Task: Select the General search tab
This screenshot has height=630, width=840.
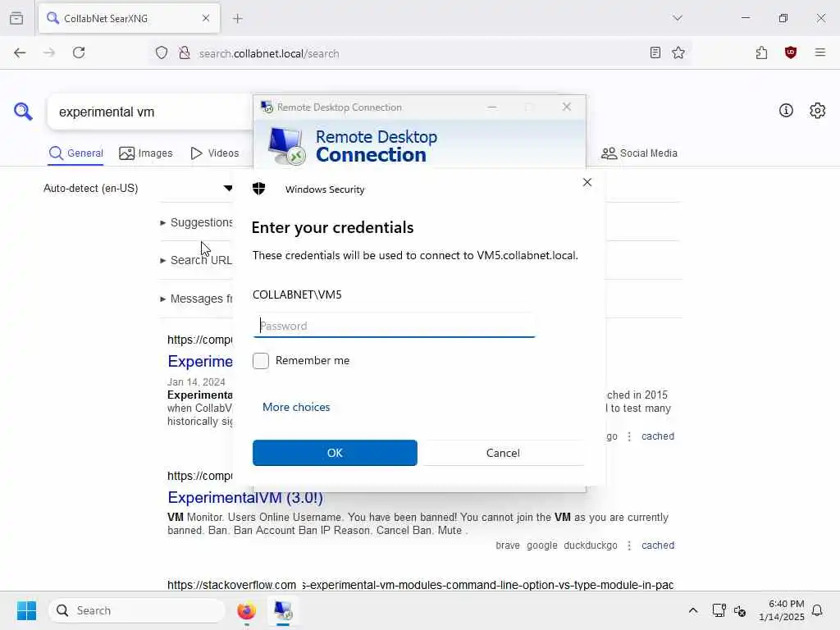Action: [76, 153]
